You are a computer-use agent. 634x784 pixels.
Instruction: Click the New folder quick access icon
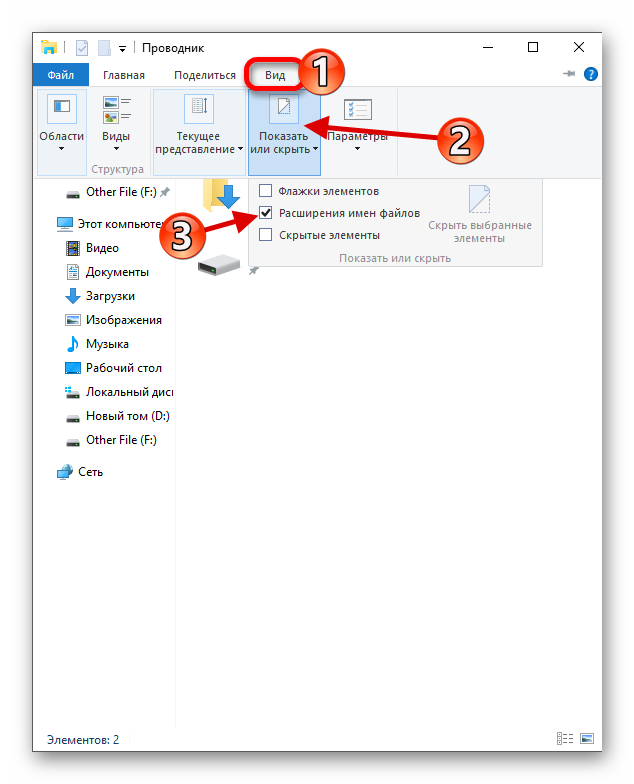(x=104, y=48)
